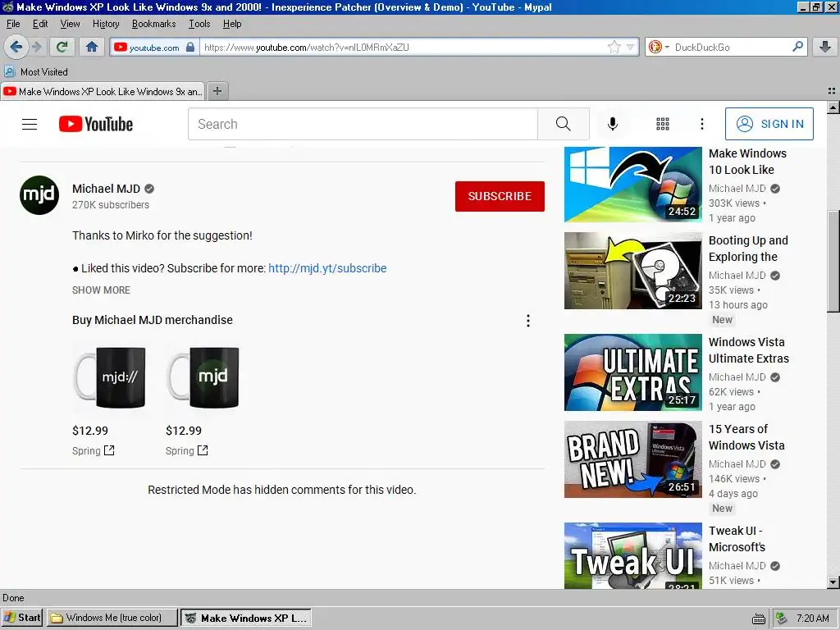Select the green mjd logo mug image
840x630 pixels.
tap(203, 377)
